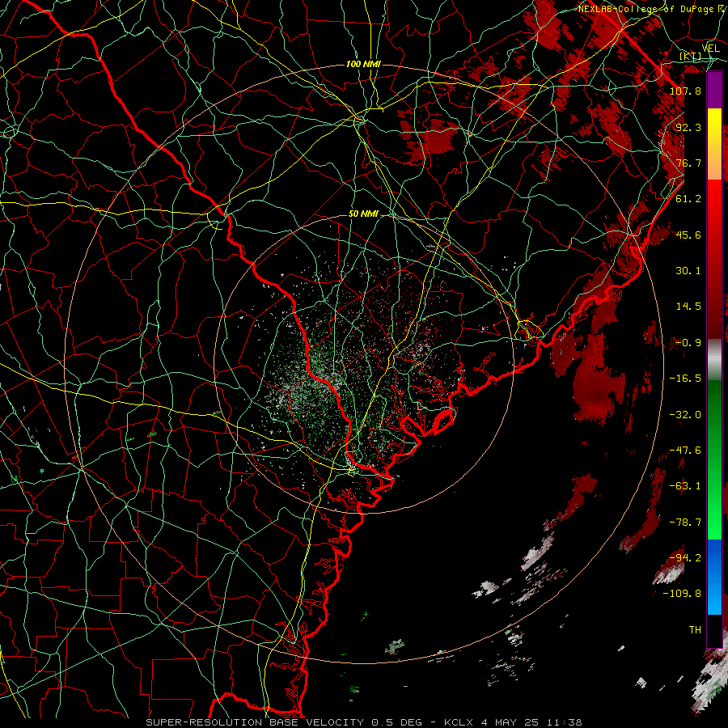
Task: Click the 14.5 velocity scale value
Action: coord(688,307)
